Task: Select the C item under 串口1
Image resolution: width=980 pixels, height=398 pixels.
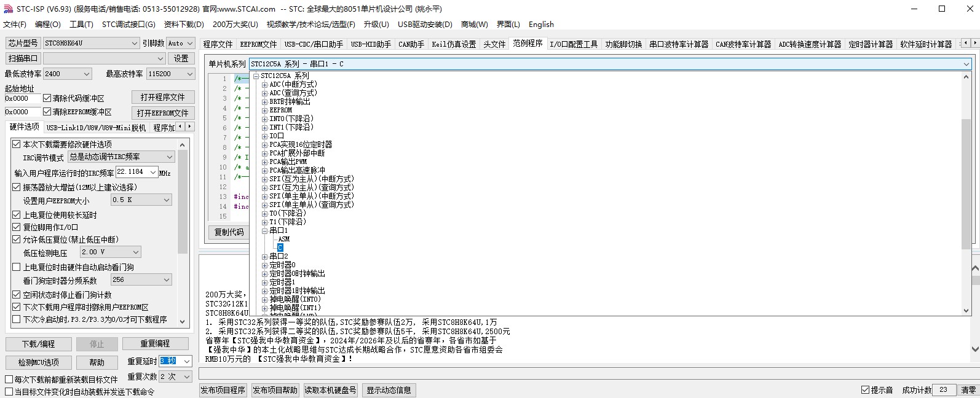Action: 280,248
